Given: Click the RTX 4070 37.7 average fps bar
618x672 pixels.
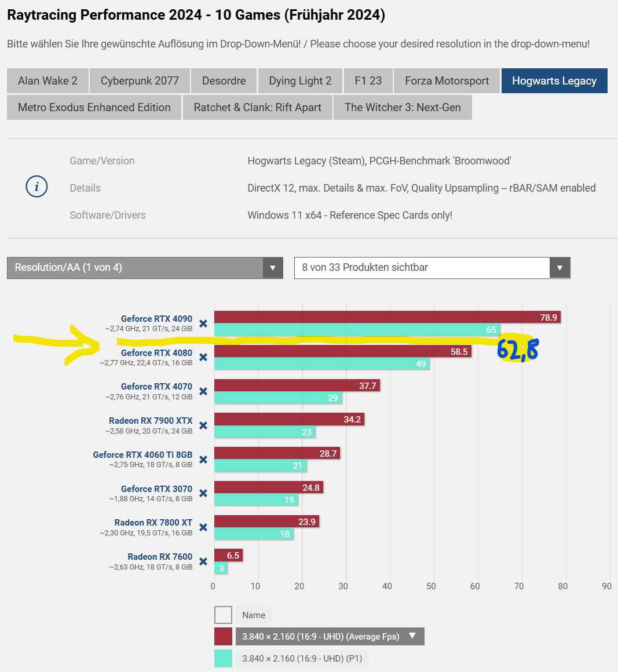Looking at the screenshot, I should click(297, 385).
